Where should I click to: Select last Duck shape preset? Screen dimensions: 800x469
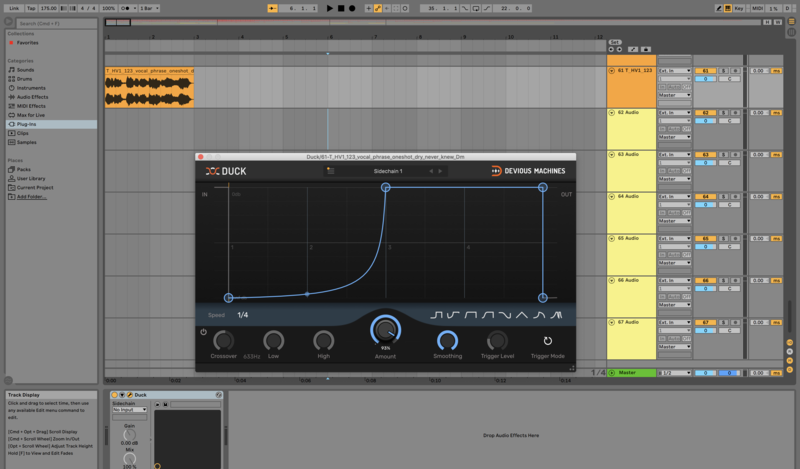556,315
